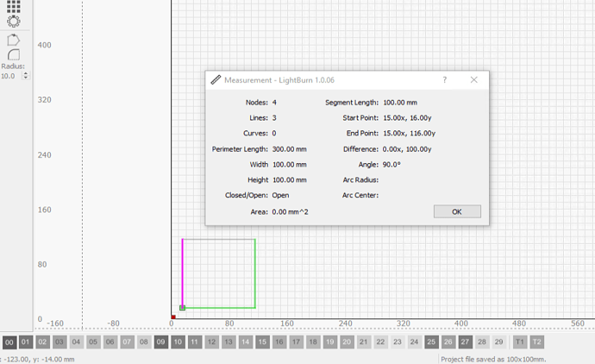Image resolution: width=595 pixels, height=364 pixels.
Task: Open the Circular Array tool
Action: 13,22
